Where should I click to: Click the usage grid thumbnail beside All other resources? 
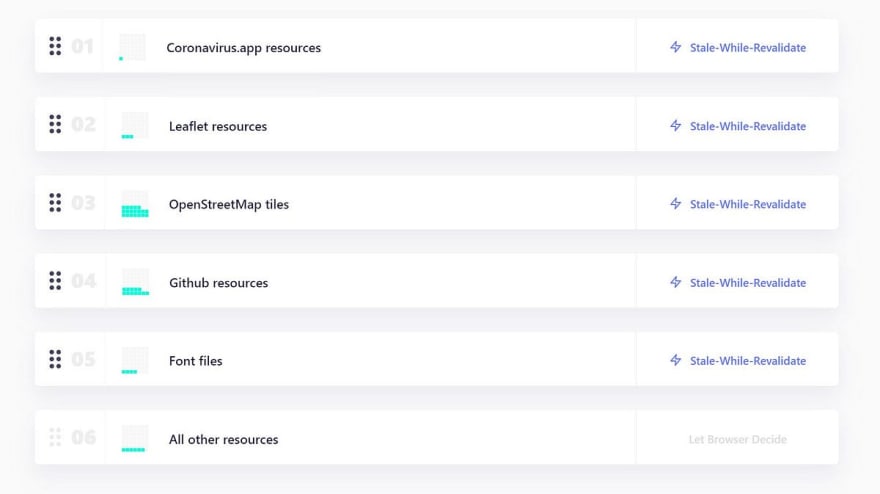click(x=135, y=439)
